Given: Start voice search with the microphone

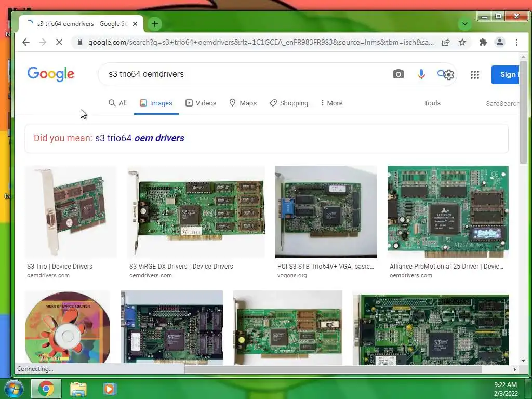Looking at the screenshot, I should [421, 74].
